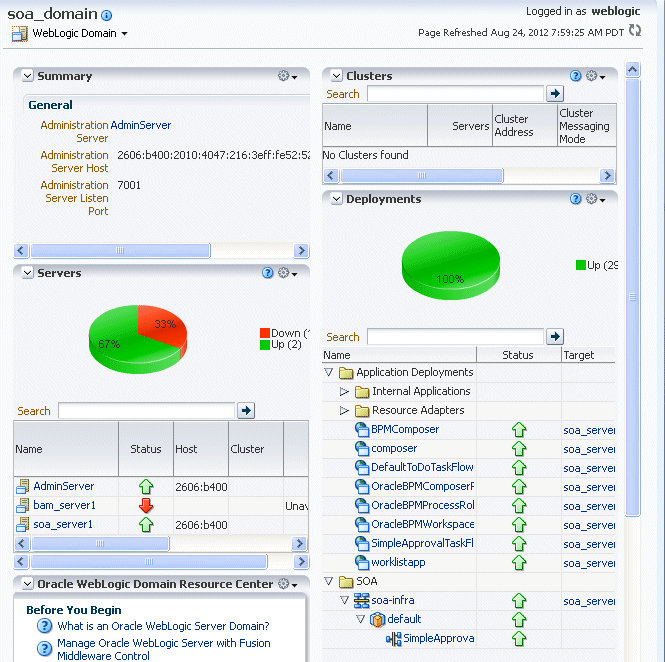Open the BPMComposer deployment
The width and height of the screenshot is (665, 662).
click(x=405, y=429)
